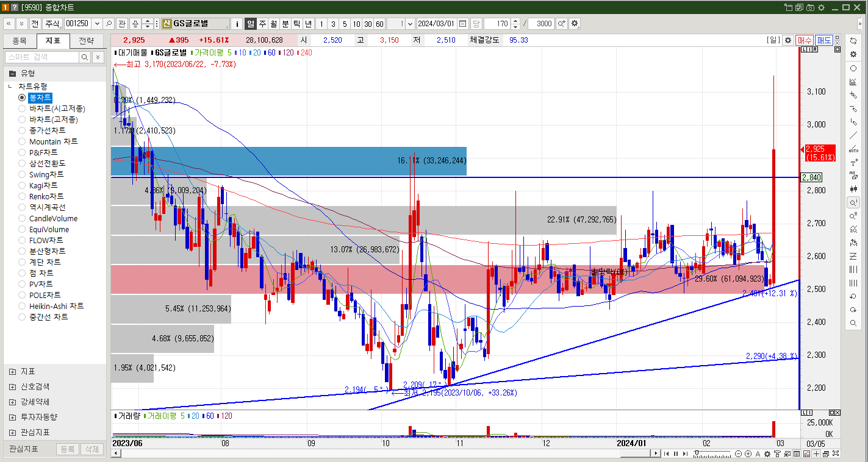Image resolution: width=868 pixels, height=462 pixels.
Task: Open settings gear in right drawing toolbar
Action: point(853,54)
